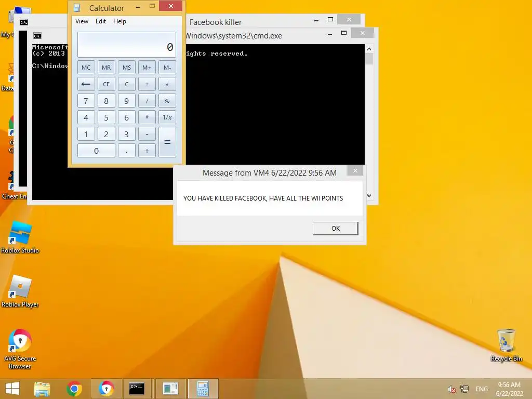This screenshot has height=399, width=532.
Task: Open the Calculator Edit menu
Action: tap(101, 21)
